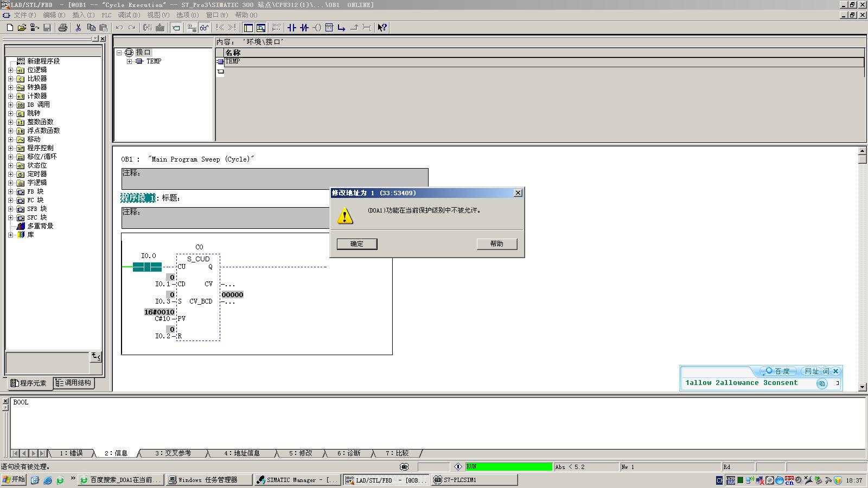Click the monitor (glasses) toolbar icon
Viewport: 868px width, 488px height.
[x=204, y=28]
